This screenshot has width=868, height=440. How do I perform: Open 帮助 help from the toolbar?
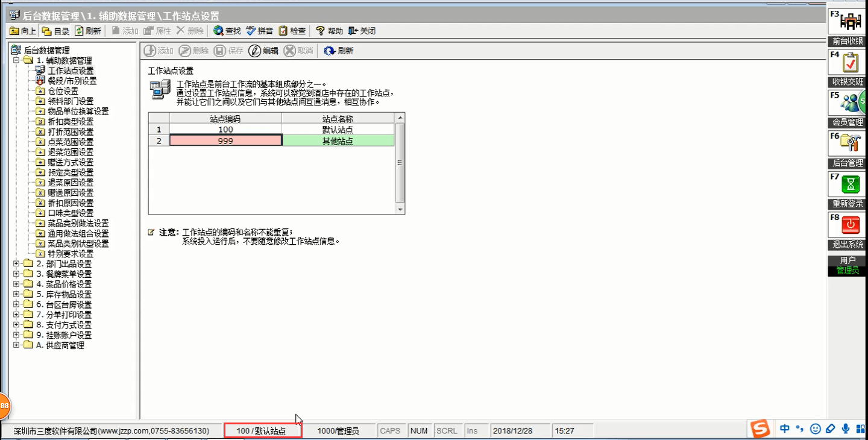coord(329,31)
